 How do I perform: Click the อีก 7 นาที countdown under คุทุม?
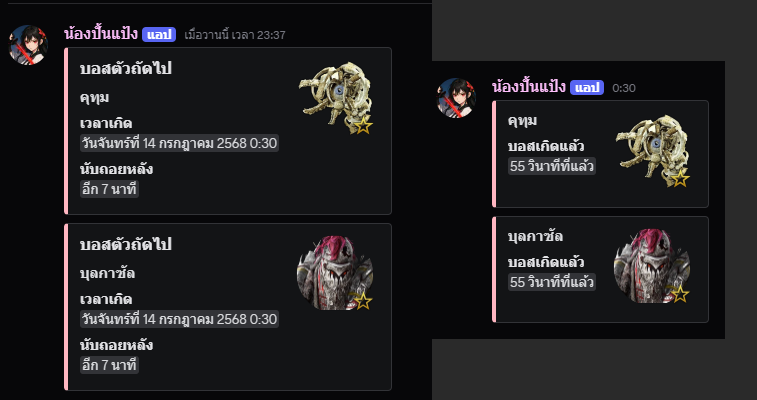[109, 190]
